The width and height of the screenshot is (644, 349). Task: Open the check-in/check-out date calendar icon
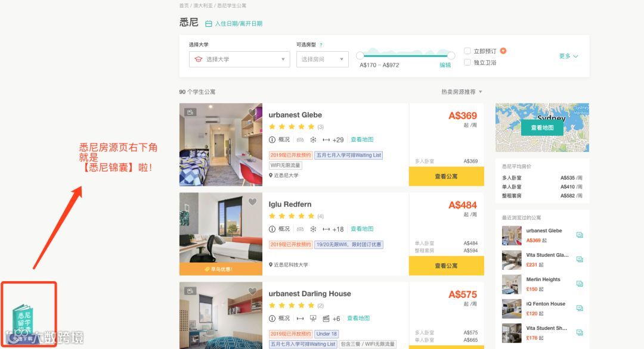[x=209, y=24]
